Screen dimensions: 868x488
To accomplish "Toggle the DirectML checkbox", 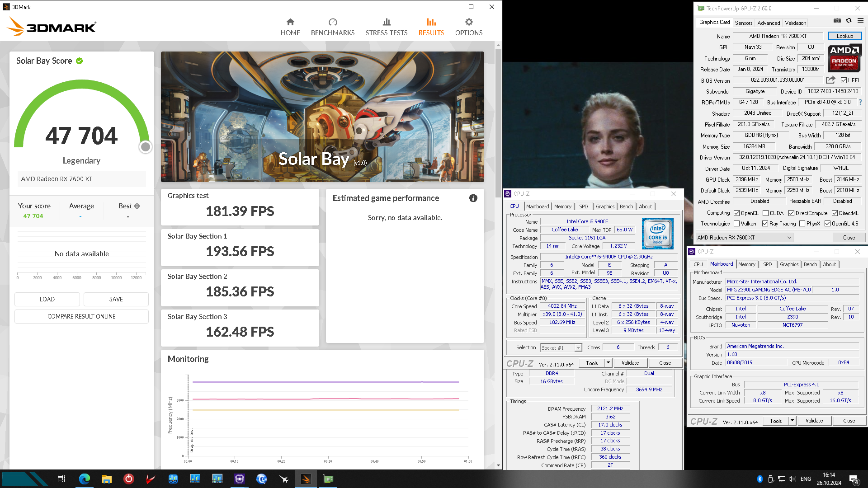I will tap(835, 213).
